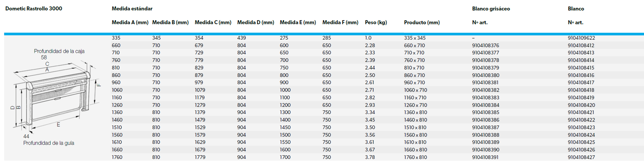This screenshot has height=162, width=644.
Task: Click the Profundidad de la guía label
Action: 49,143
